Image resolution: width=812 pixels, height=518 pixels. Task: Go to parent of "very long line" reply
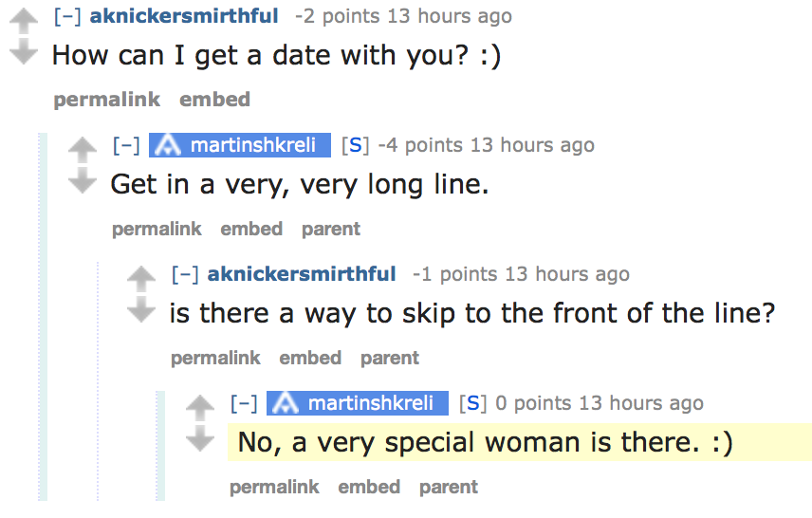click(331, 229)
